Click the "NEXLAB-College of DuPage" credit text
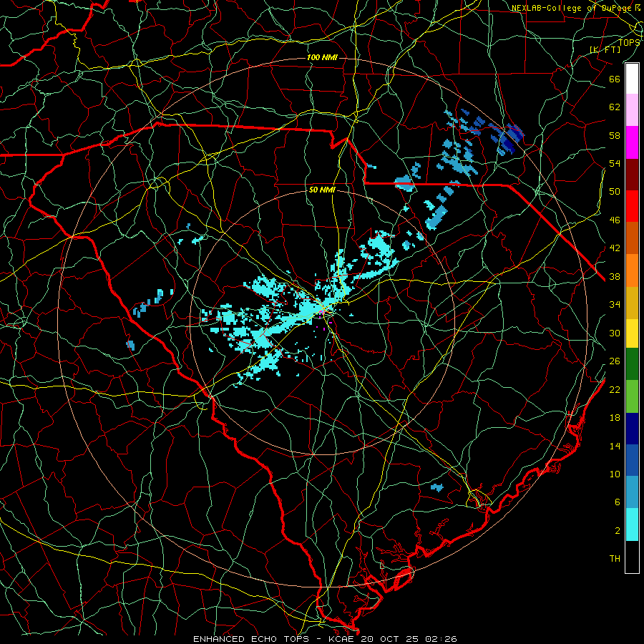 tap(571, 8)
